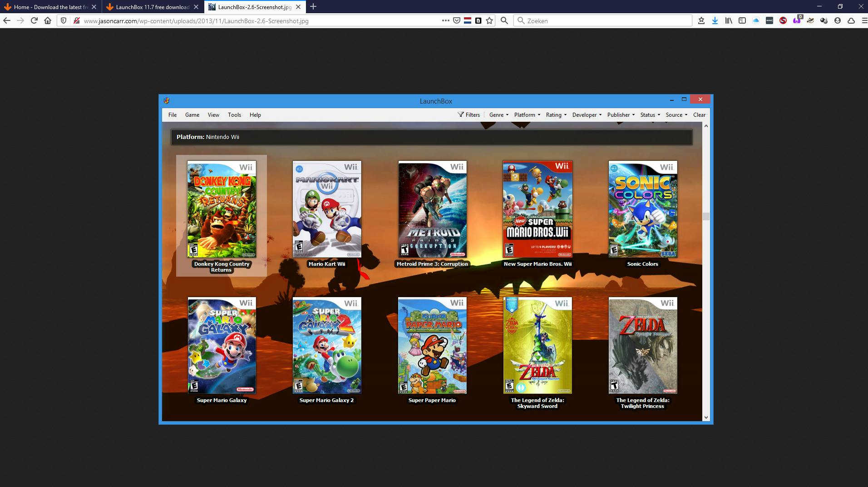Image resolution: width=868 pixels, height=487 pixels.
Task: Click the "Sonic Colors" title label
Action: [642, 264]
